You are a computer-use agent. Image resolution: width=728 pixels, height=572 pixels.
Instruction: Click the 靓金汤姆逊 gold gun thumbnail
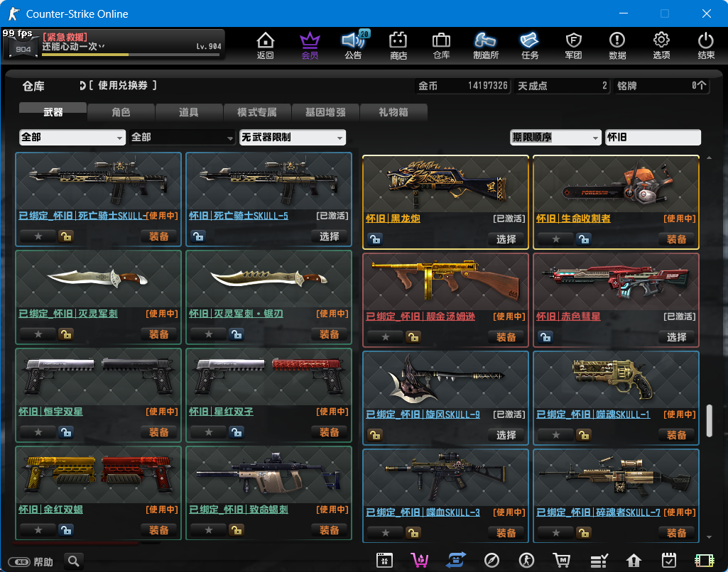pyautogui.click(x=445, y=282)
